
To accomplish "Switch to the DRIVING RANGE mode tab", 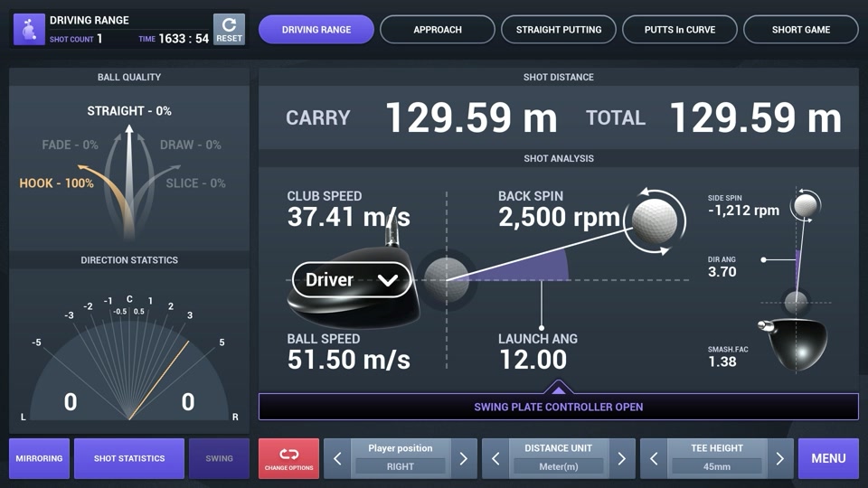I will coord(316,29).
